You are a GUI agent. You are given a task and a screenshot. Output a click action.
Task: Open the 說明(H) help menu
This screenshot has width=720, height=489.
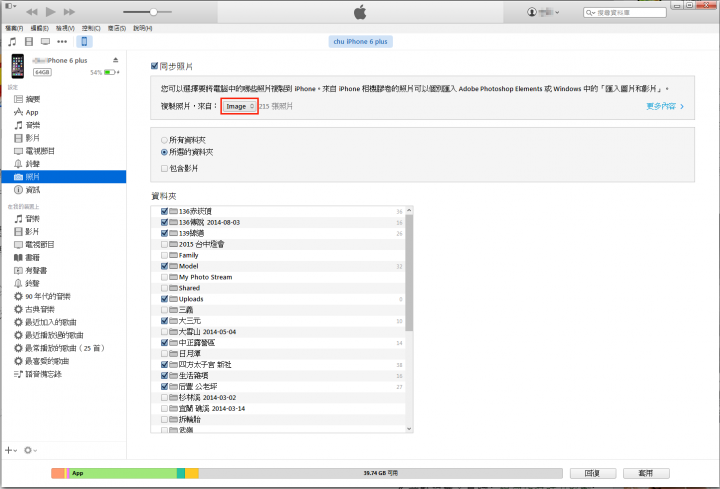(x=142, y=28)
